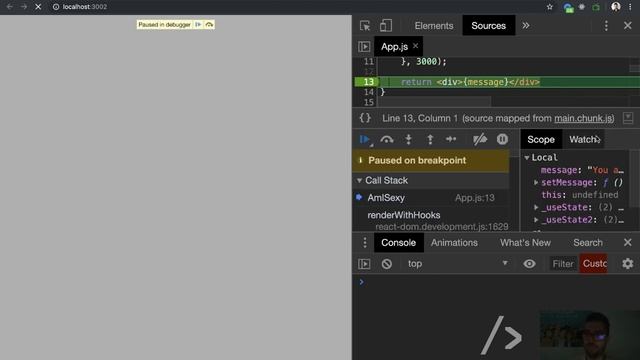Viewport: 640px width, 360px height.
Task: Open the Animations drawer tab
Action: [x=454, y=242]
